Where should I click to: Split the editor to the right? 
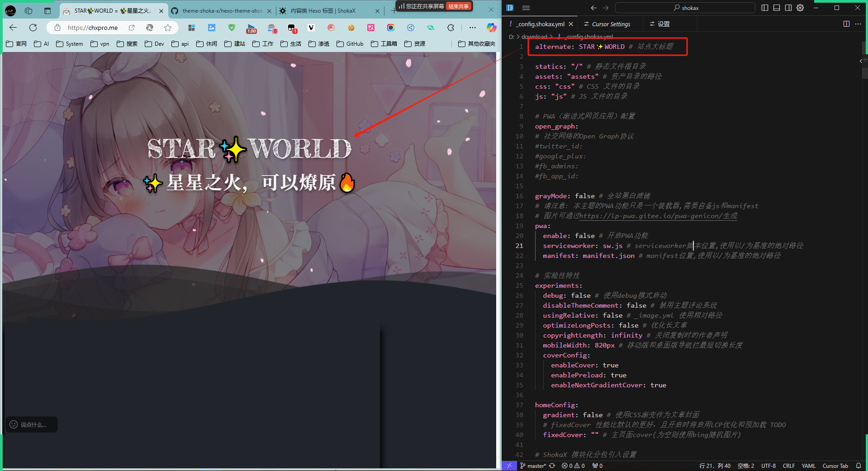tap(846, 24)
